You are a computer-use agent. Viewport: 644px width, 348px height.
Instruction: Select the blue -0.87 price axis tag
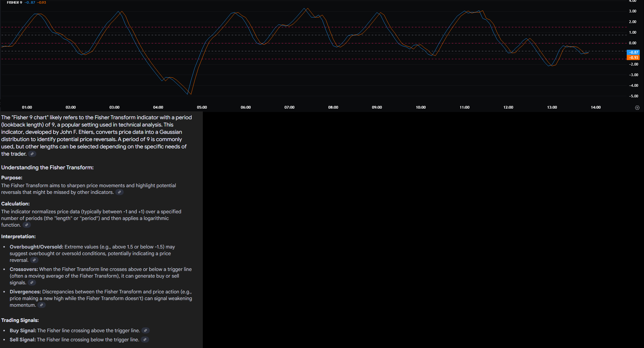click(x=633, y=52)
